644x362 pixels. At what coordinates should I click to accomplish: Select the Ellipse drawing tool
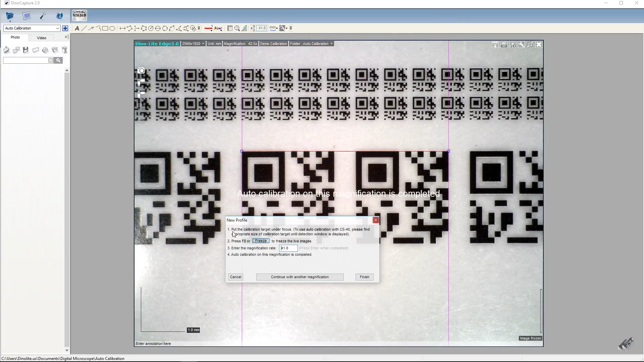[112, 28]
